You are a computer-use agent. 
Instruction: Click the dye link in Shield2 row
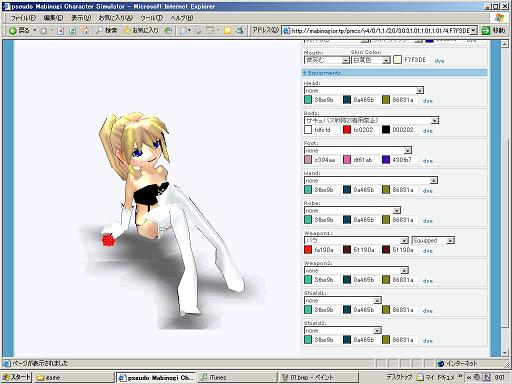tap(428, 341)
